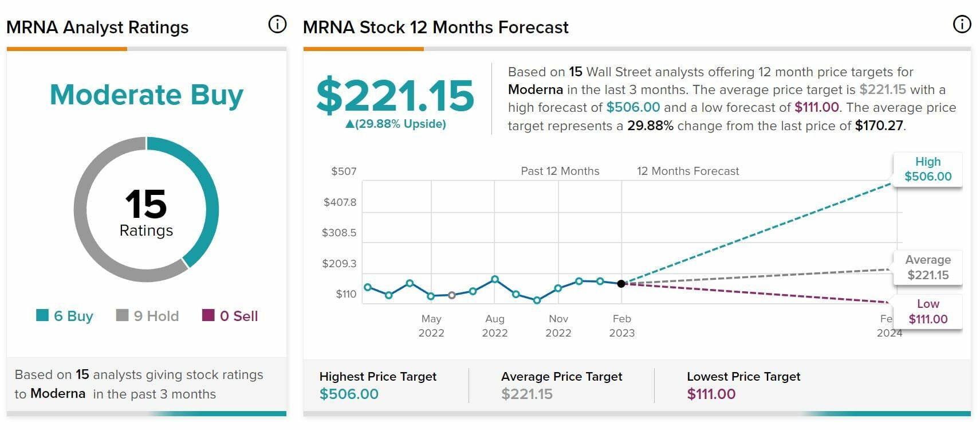The width and height of the screenshot is (980, 430).
Task: Click info icon beside MRNA Analyst Ratings
Action: click(x=277, y=25)
